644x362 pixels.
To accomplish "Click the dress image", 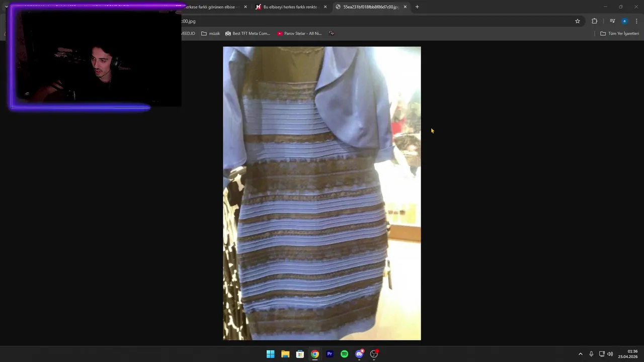I will point(322,194).
